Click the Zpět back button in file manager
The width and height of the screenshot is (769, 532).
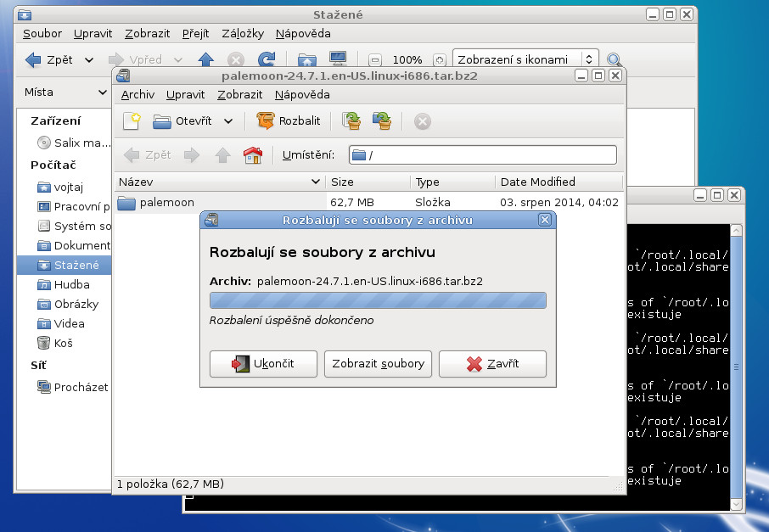pyautogui.click(x=49, y=60)
